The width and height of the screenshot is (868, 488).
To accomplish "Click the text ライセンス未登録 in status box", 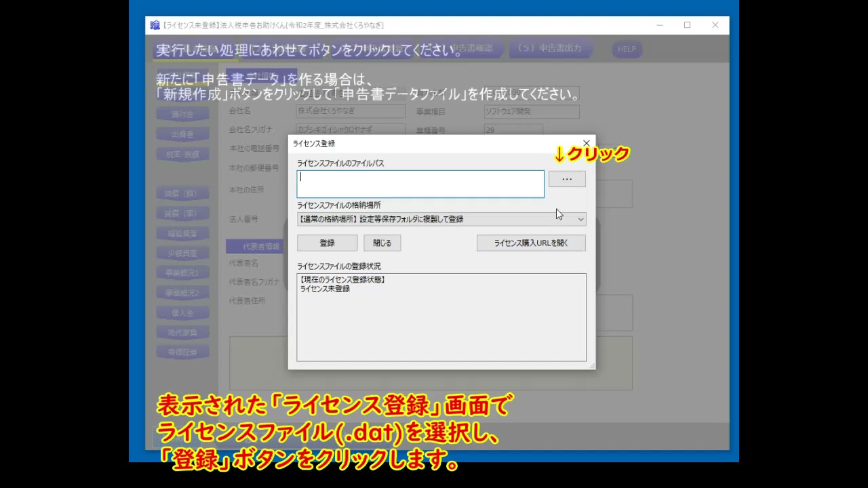I will [325, 289].
